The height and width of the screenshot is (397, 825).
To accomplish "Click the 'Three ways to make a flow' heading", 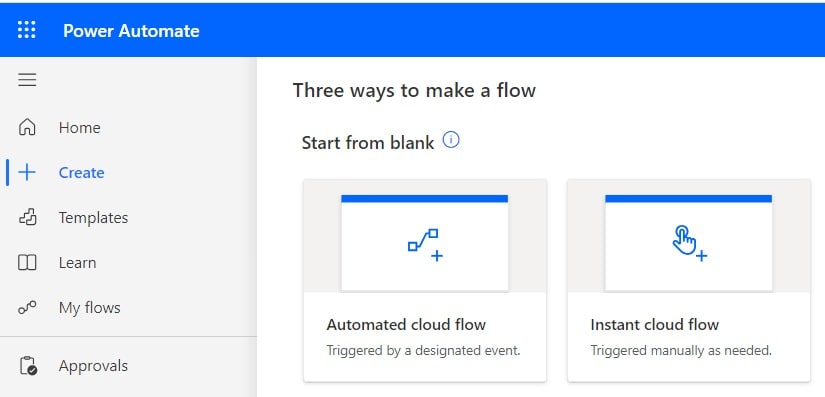I will pyautogui.click(x=414, y=90).
